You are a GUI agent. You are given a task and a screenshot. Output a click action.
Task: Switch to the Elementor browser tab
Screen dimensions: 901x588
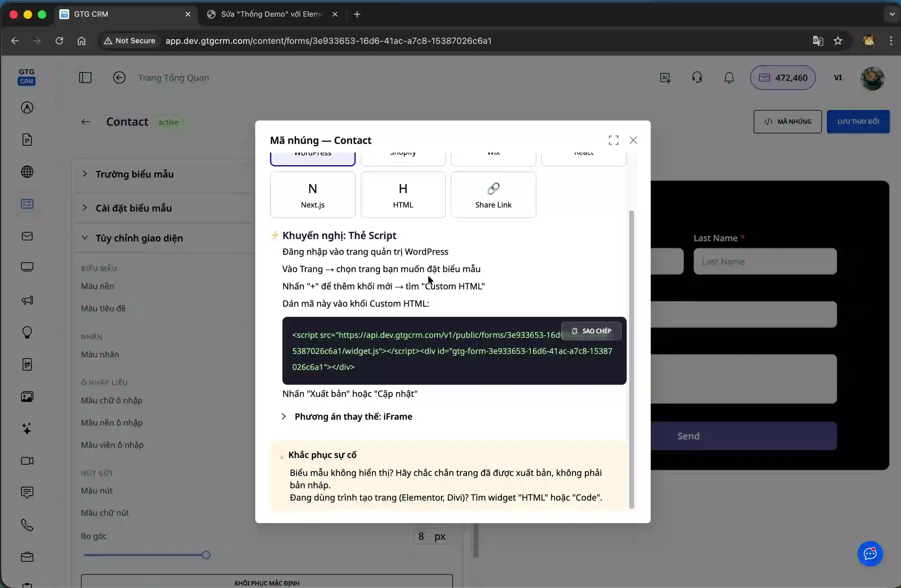pos(271,14)
